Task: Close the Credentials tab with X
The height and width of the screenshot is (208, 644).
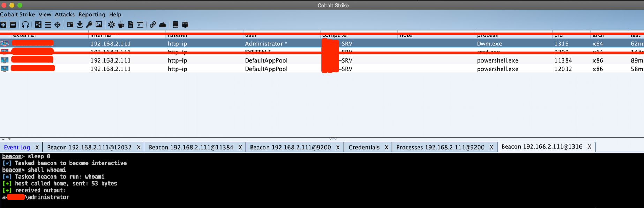Action: pyautogui.click(x=386, y=148)
